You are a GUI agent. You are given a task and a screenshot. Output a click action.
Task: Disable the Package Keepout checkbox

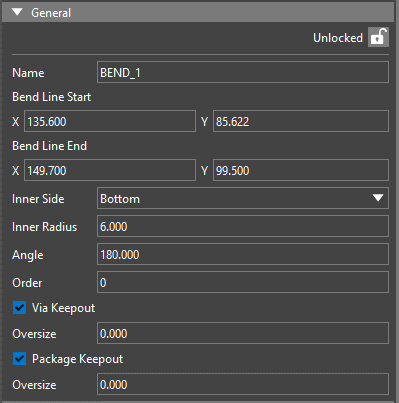(20, 359)
